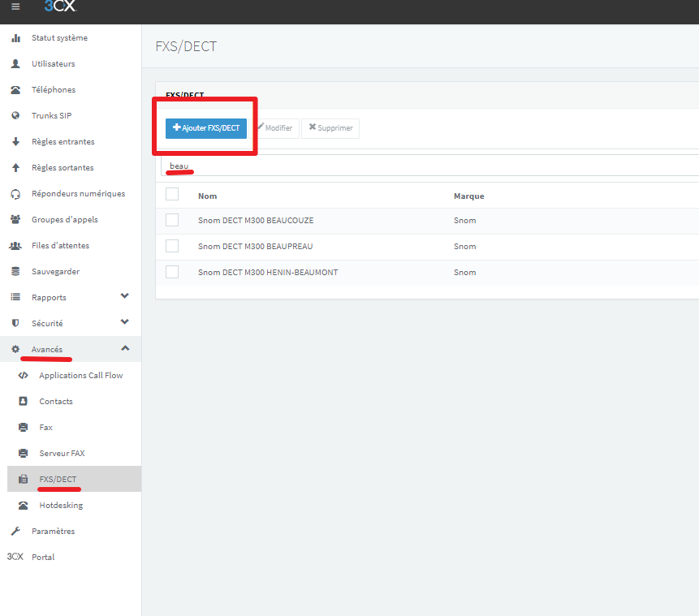This screenshot has width=699, height=616.
Task: Open the Groupes d'appels menu label
Action: pos(65,220)
